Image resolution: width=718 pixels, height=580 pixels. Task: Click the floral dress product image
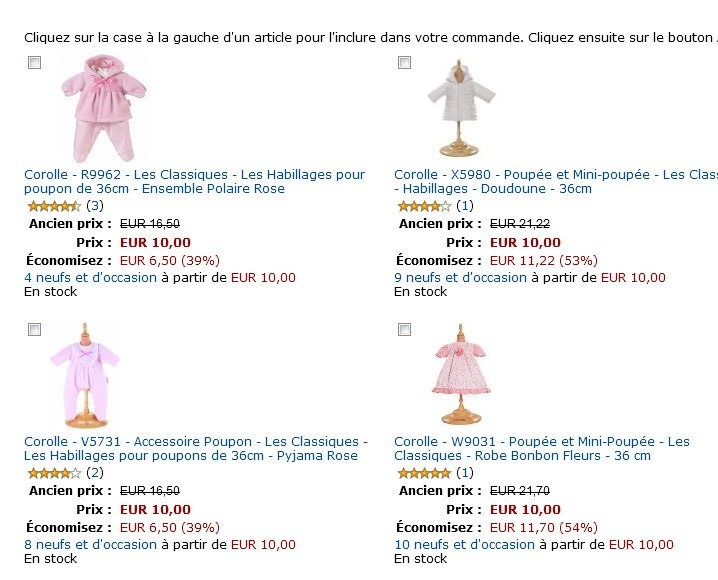tap(460, 375)
